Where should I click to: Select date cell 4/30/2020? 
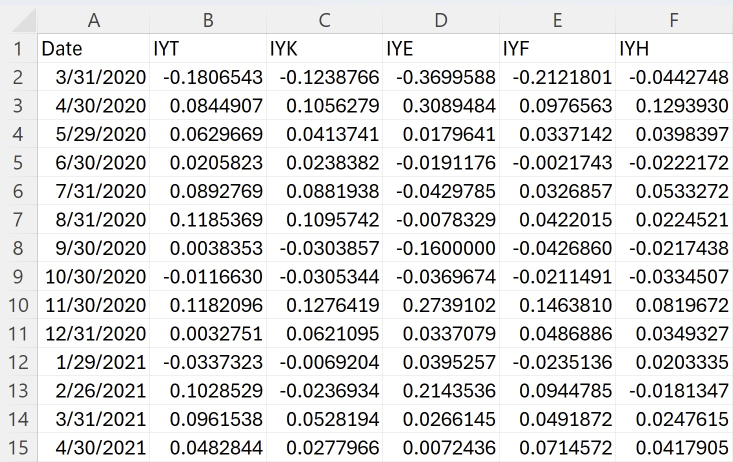coord(93,105)
